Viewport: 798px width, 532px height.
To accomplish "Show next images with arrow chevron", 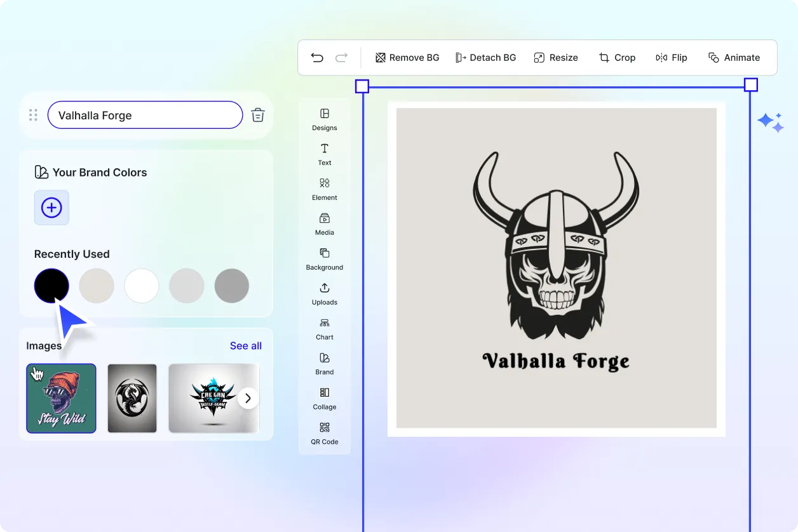I will point(248,399).
